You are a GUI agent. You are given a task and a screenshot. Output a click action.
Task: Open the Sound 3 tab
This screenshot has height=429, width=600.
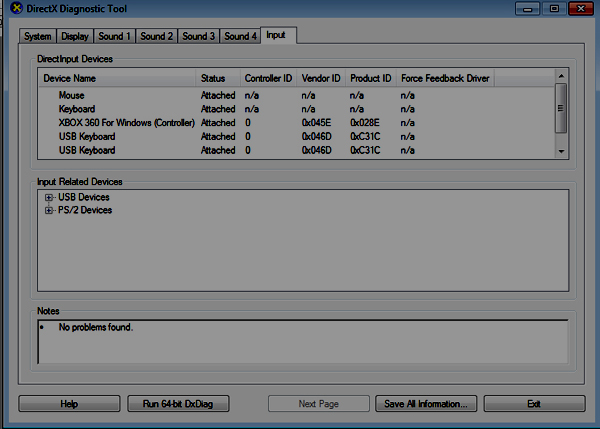coord(199,36)
